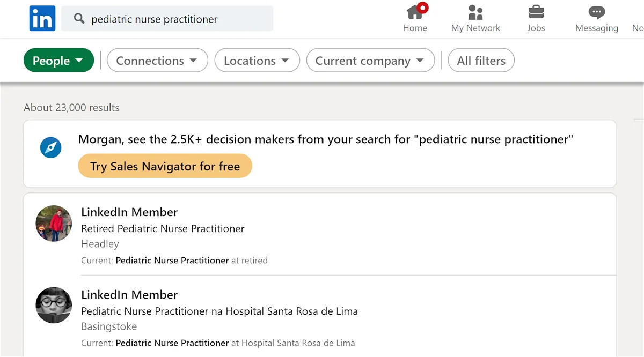This screenshot has width=644, height=357.
Task: Open All filters panel
Action: 481,61
